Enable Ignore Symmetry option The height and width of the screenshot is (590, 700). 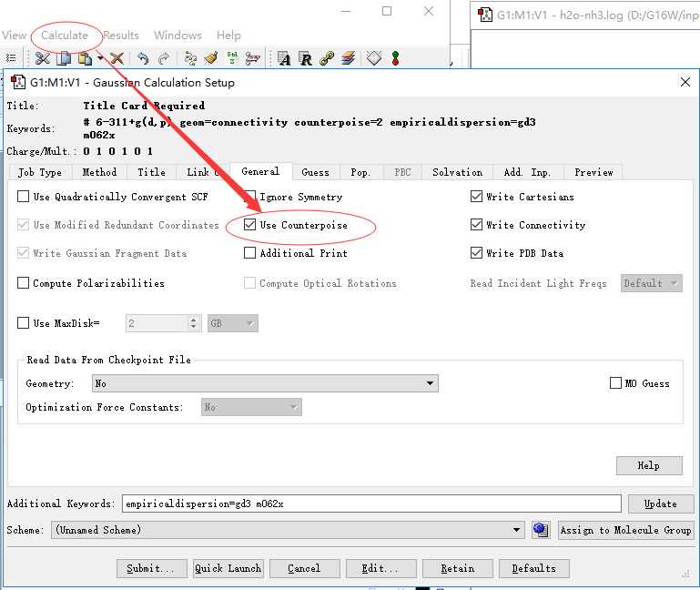[x=250, y=197]
